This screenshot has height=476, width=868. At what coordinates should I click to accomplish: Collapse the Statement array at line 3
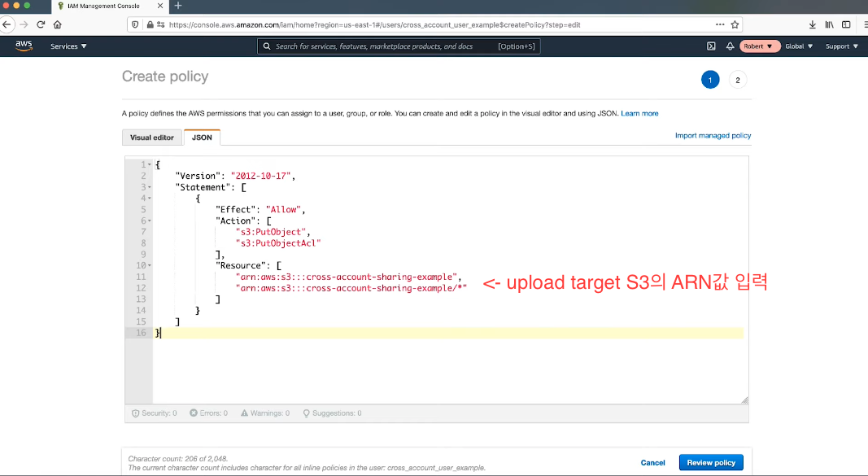(150, 187)
